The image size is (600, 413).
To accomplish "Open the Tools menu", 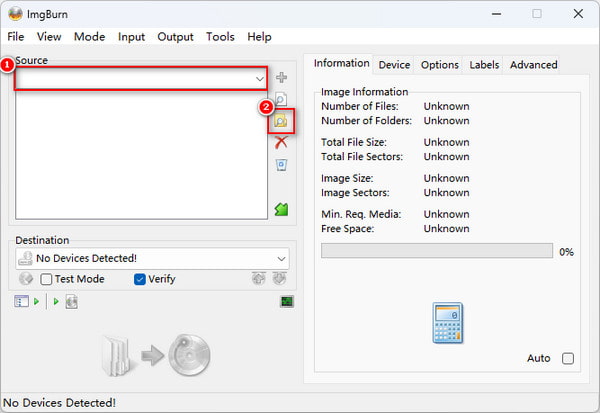I will [220, 37].
